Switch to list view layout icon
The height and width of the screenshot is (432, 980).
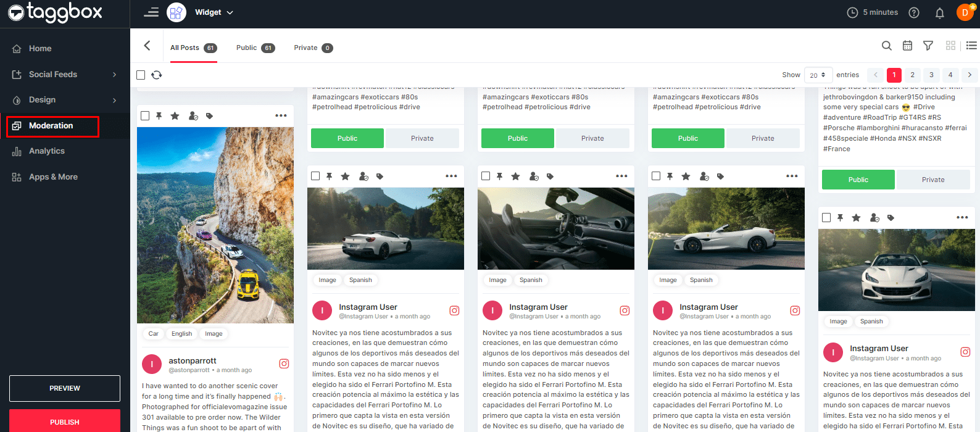click(971, 46)
